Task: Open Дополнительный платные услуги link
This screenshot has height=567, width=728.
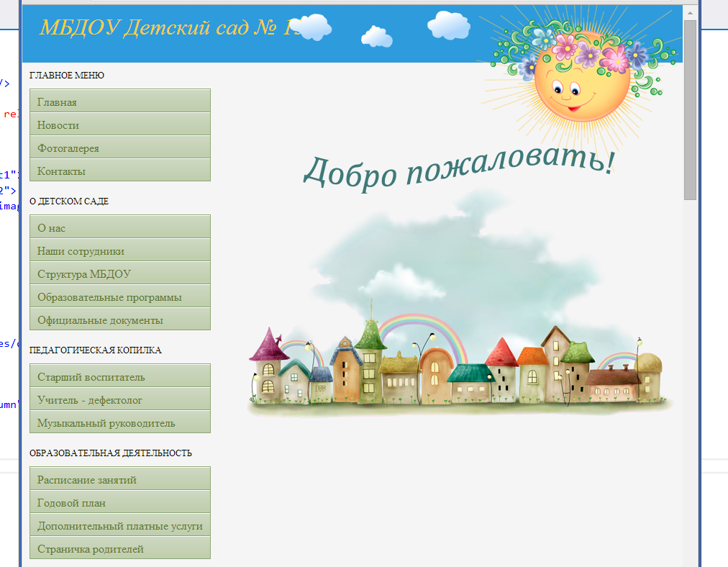Action: click(119, 525)
